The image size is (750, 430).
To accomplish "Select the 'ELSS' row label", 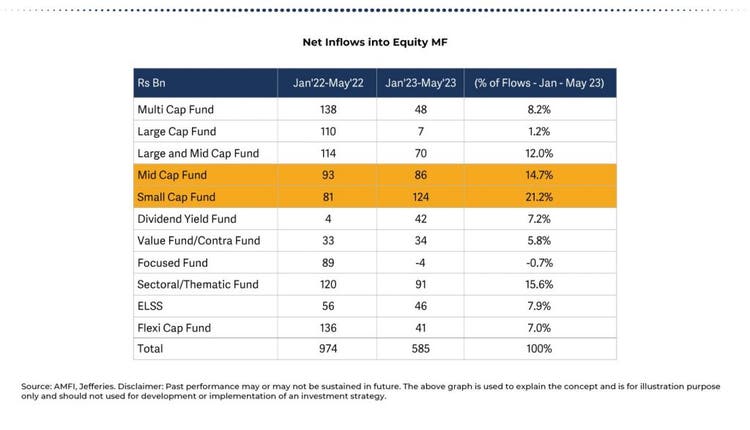I will point(149,305).
